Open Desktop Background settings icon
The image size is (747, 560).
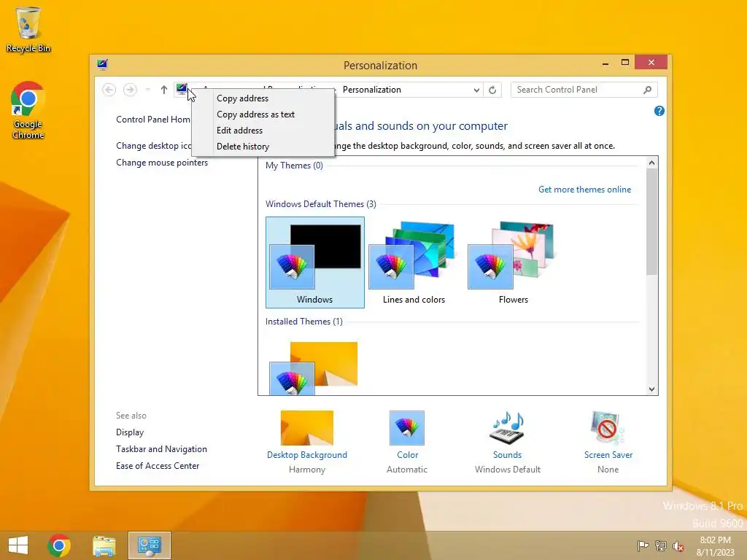[307, 427]
